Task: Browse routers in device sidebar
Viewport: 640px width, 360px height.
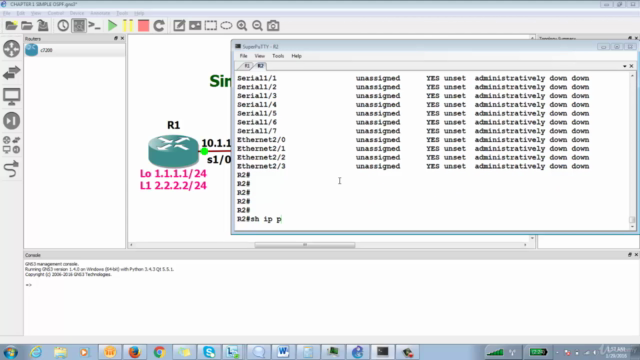Action: [x=11, y=49]
